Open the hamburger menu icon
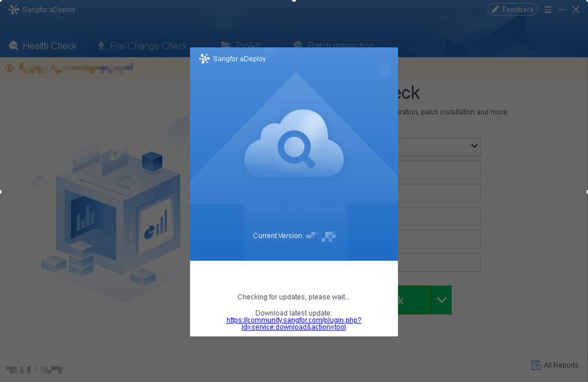This screenshot has height=382, width=588. pyautogui.click(x=548, y=9)
